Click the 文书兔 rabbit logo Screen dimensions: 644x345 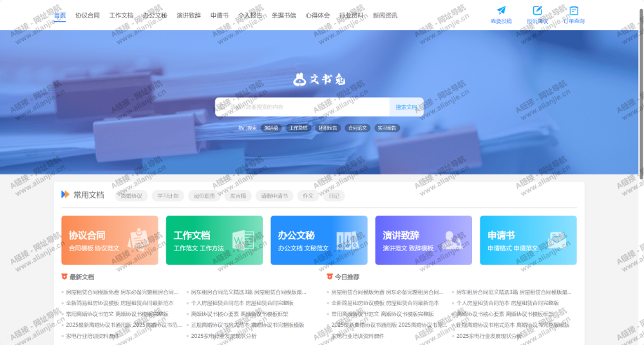320,79
